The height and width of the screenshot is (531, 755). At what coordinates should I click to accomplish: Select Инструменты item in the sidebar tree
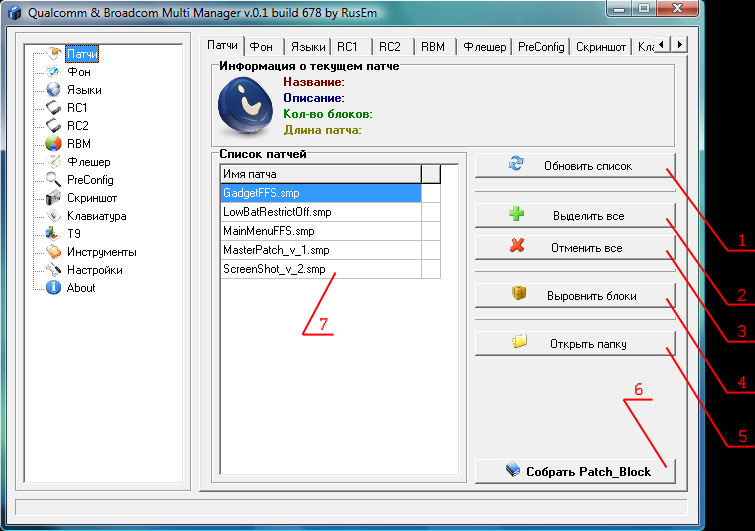click(x=101, y=252)
